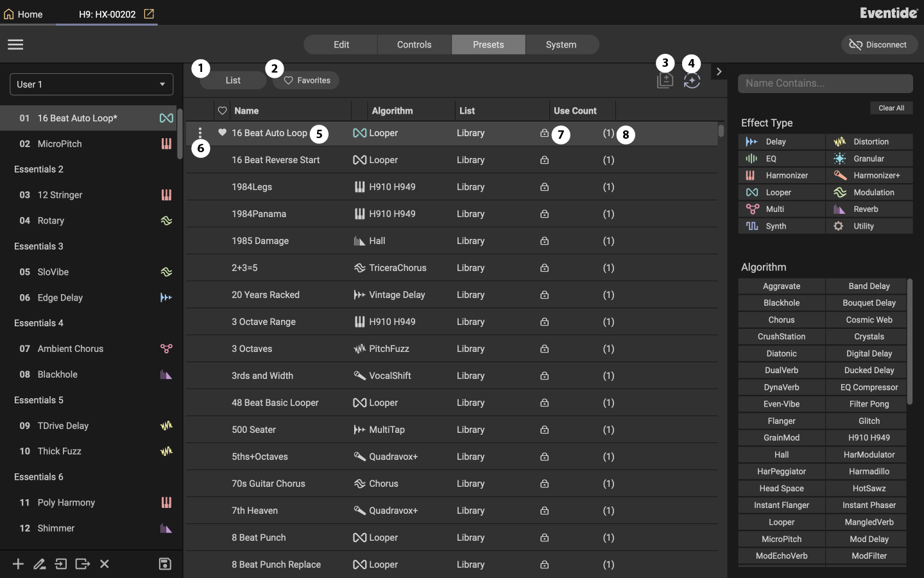This screenshot has height=578, width=924.
Task: Toggle the Reverb effect type filter
Action: [x=869, y=209]
